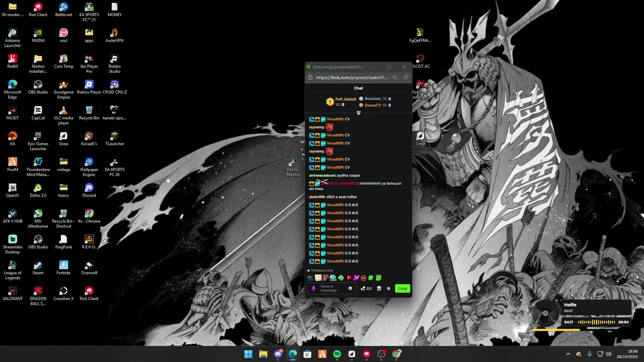
Task: Open FACEIT AC desktop icon
Action: coord(421,61)
